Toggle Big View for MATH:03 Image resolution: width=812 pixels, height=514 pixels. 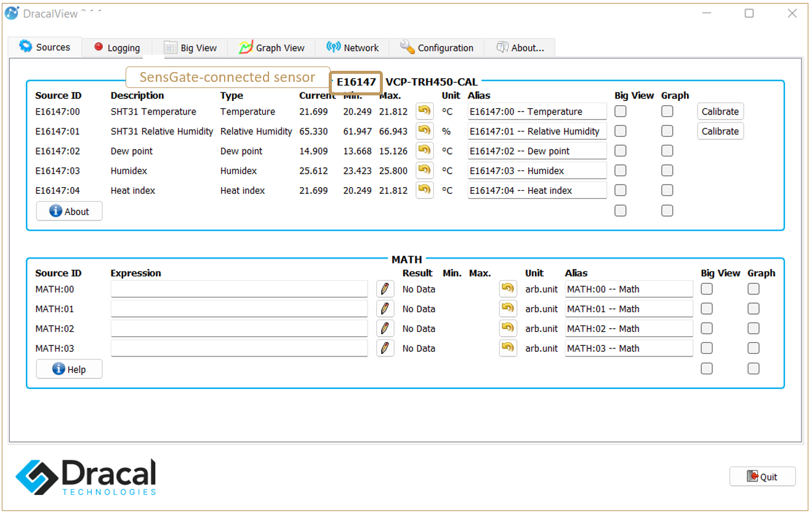[x=707, y=348]
